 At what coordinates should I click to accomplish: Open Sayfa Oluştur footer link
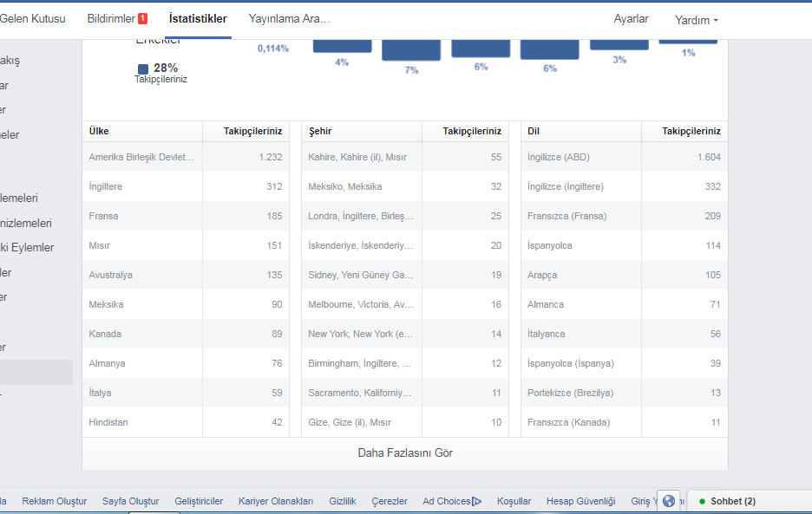[x=130, y=501]
